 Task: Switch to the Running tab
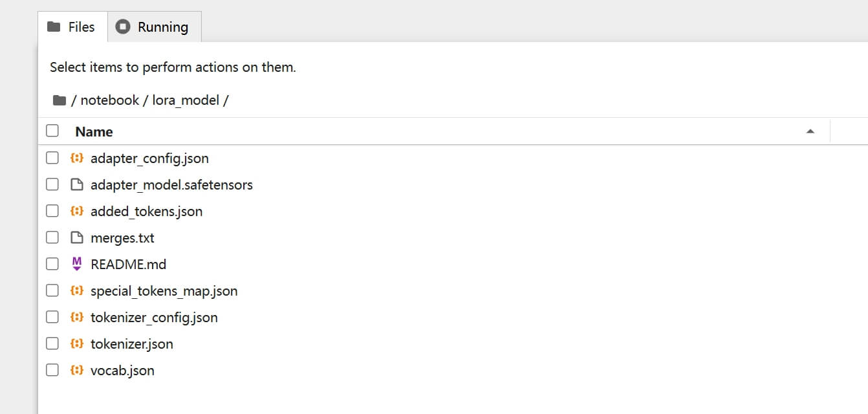pyautogui.click(x=154, y=27)
